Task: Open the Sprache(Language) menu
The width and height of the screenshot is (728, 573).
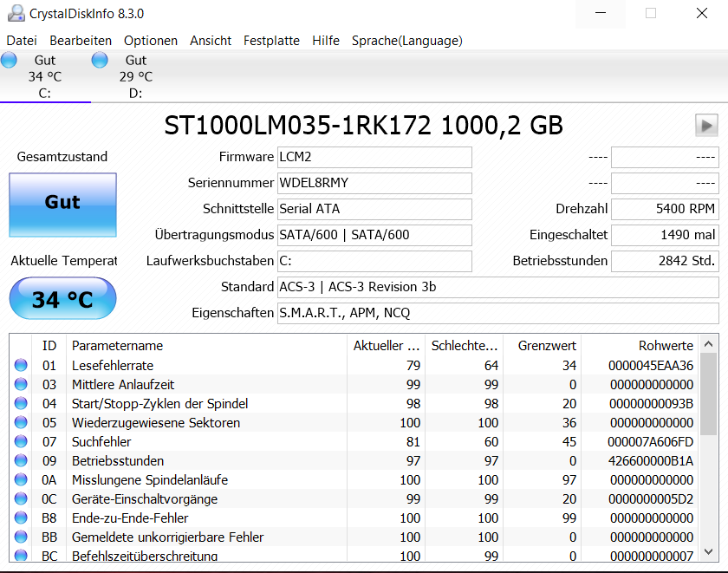Action: 407,41
